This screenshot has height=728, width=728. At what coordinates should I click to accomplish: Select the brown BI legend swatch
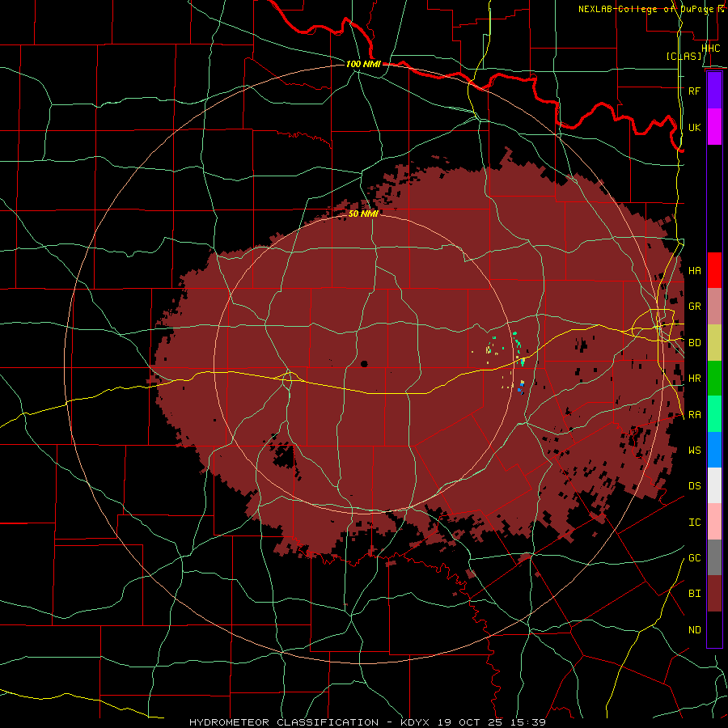pyautogui.click(x=714, y=594)
